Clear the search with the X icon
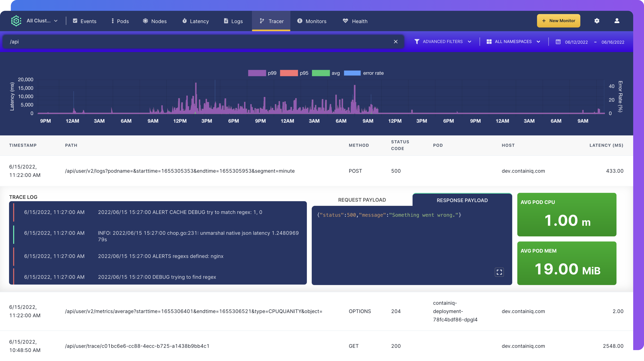The width and height of the screenshot is (644, 361). 396,41
